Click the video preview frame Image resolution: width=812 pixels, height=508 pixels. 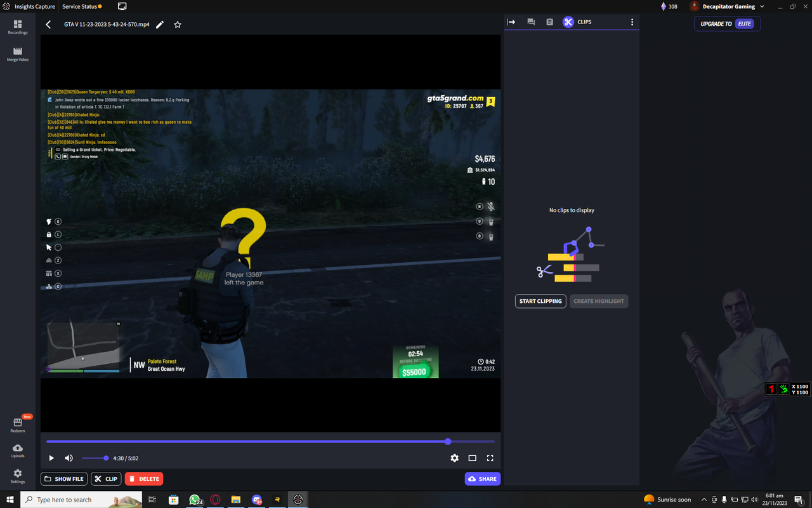(270, 233)
